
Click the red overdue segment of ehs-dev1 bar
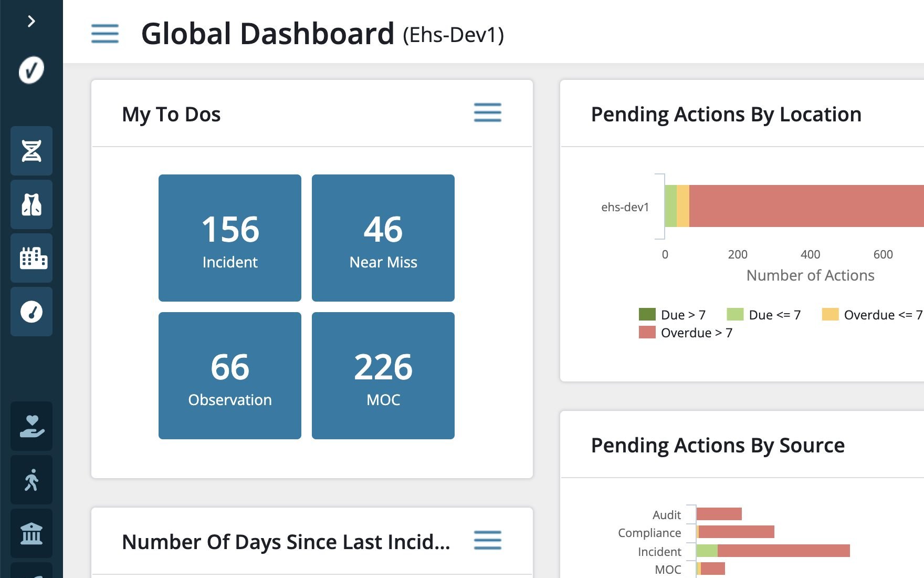806,206
